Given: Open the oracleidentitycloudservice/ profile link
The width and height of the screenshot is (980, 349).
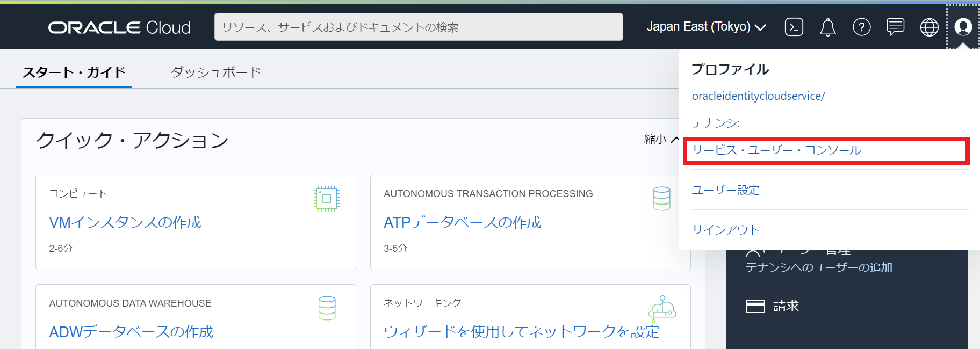Looking at the screenshot, I should (x=758, y=96).
